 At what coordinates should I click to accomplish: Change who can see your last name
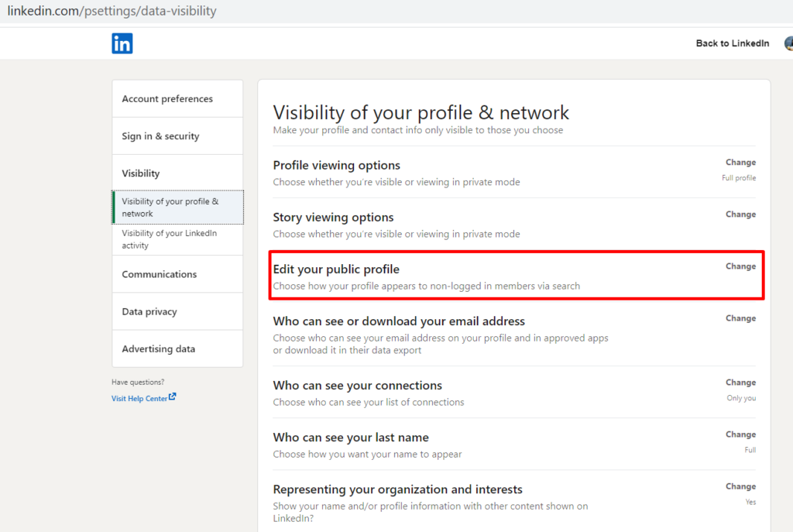740,435
